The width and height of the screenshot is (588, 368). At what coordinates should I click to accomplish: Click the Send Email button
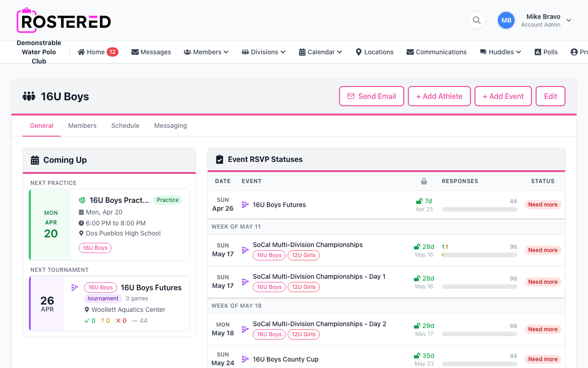(x=372, y=96)
